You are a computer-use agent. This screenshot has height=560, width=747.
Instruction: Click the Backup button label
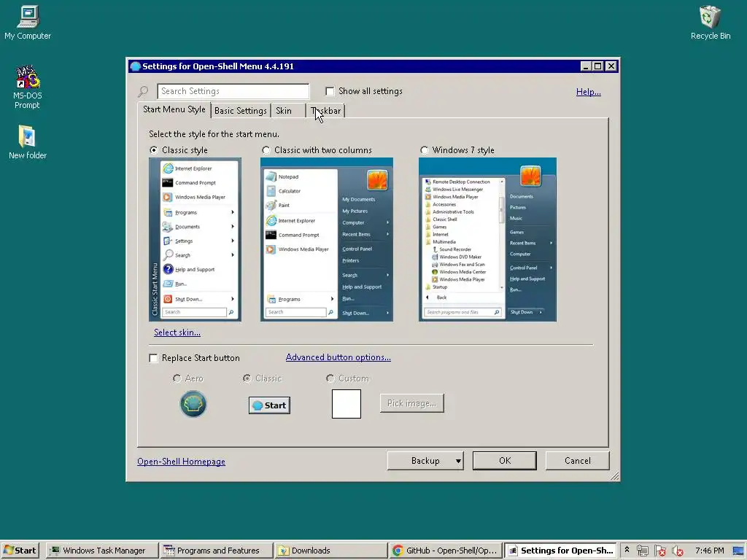(425, 461)
